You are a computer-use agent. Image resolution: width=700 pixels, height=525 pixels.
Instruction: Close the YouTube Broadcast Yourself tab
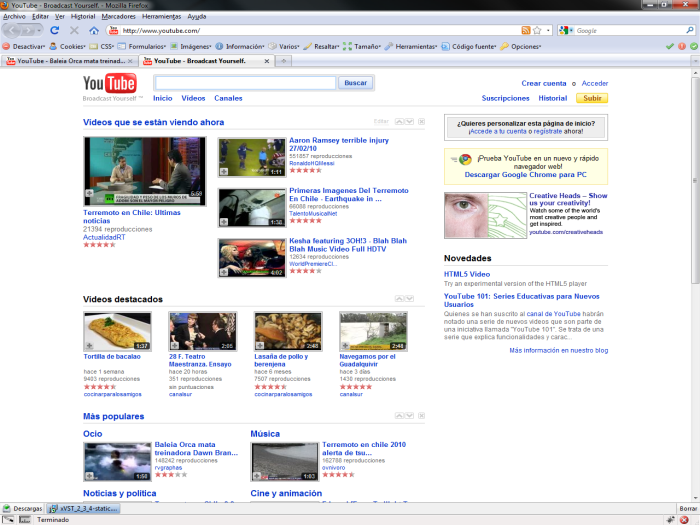click(267, 61)
